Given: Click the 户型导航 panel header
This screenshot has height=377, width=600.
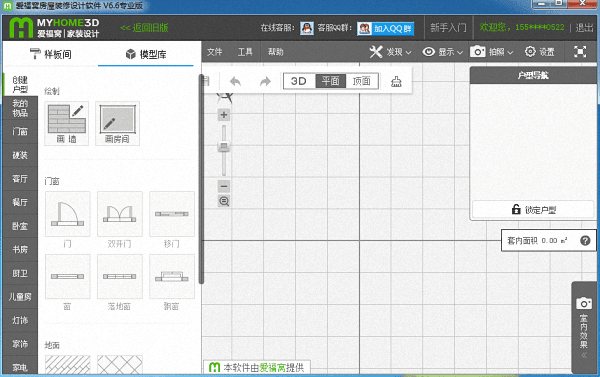Looking at the screenshot, I should (x=533, y=75).
